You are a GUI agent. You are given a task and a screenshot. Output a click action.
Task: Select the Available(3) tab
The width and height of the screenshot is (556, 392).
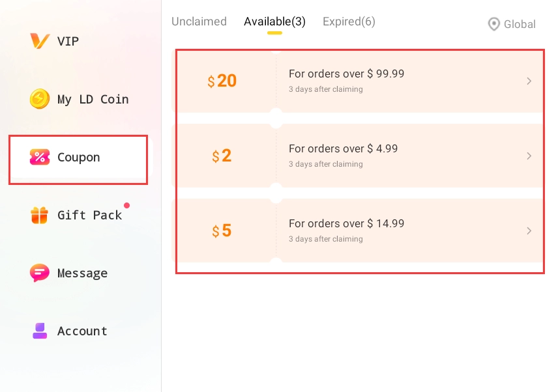click(274, 21)
